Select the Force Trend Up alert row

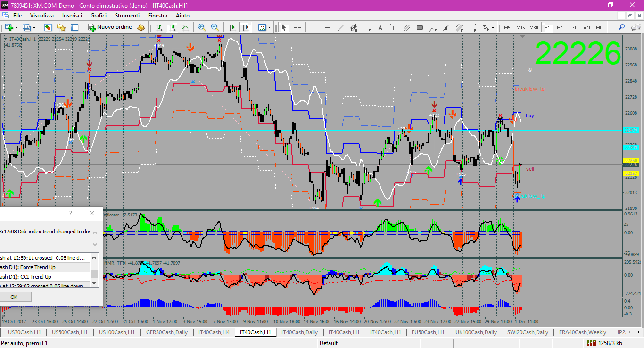[x=45, y=267]
